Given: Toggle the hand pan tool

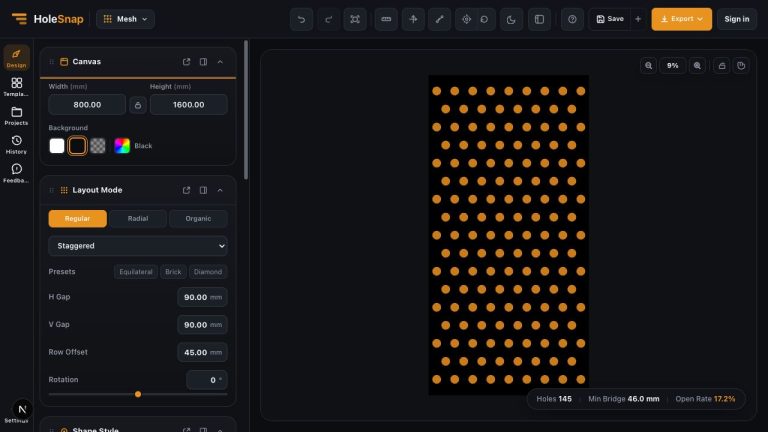Looking at the screenshot, I should (741, 66).
